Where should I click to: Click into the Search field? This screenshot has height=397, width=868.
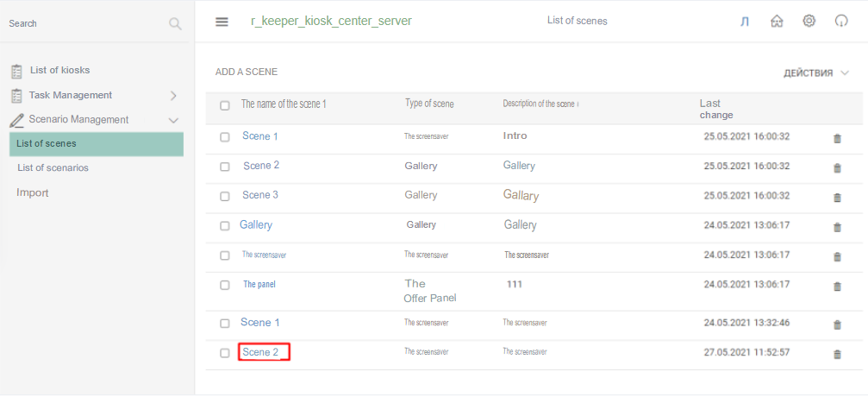pyautogui.click(x=82, y=24)
